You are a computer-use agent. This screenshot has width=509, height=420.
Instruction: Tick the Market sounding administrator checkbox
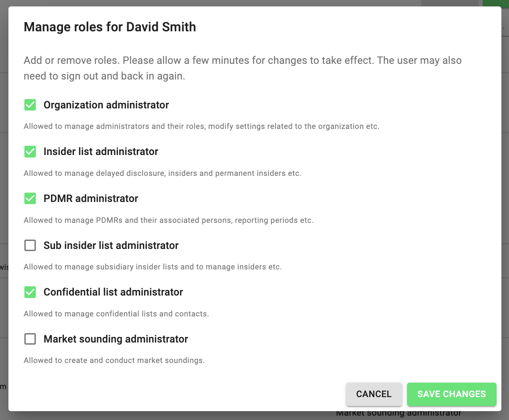30,339
